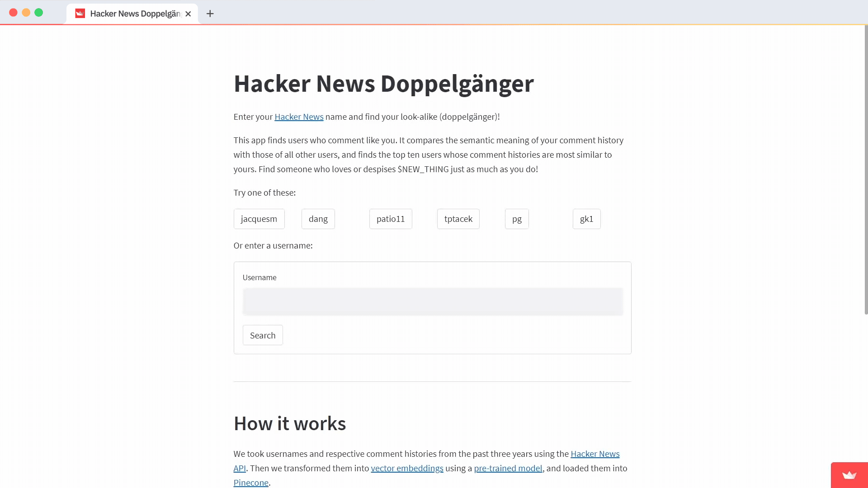Click the vector embeddings link
Screen dimensions: 868x488
click(407, 468)
